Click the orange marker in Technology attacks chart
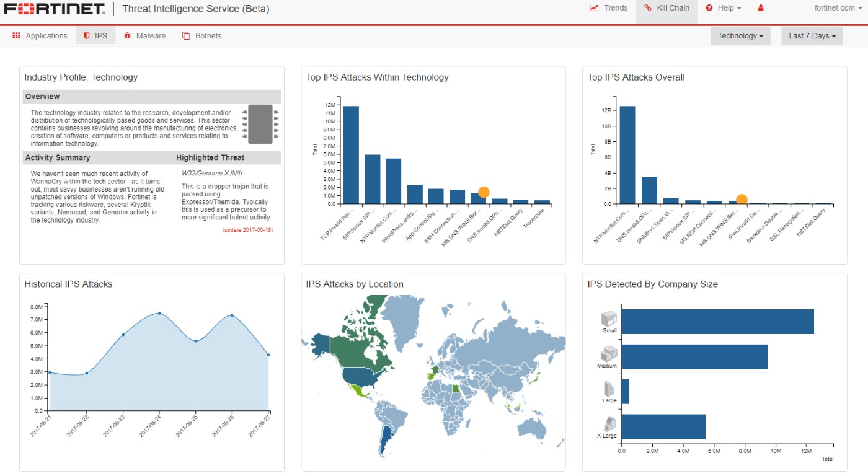This screenshot has width=868, height=476. click(x=484, y=192)
